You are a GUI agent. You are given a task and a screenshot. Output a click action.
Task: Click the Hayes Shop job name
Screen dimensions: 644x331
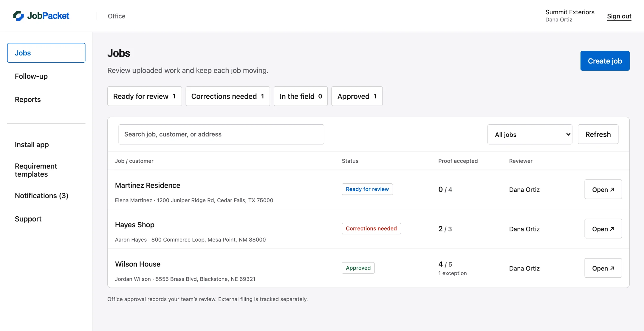pos(135,225)
